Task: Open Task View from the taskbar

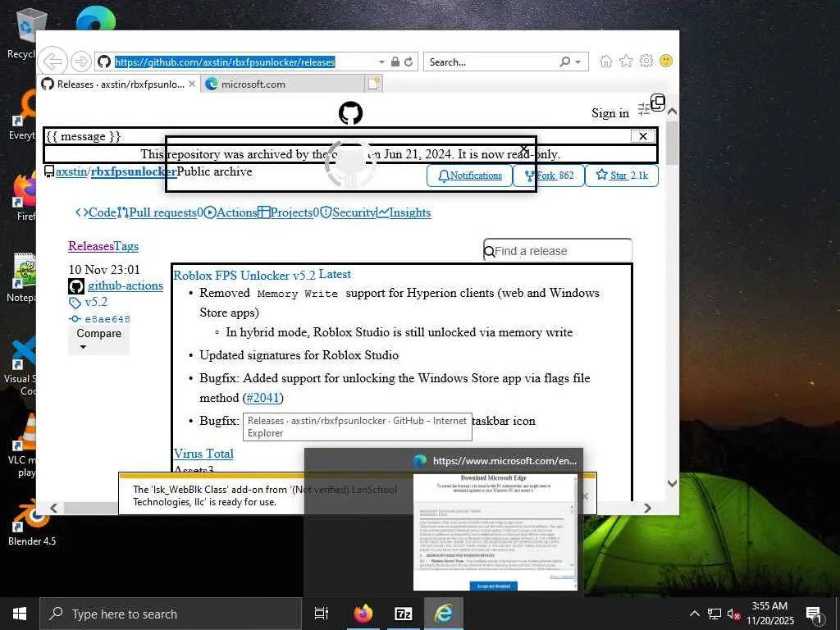Action: click(322, 614)
